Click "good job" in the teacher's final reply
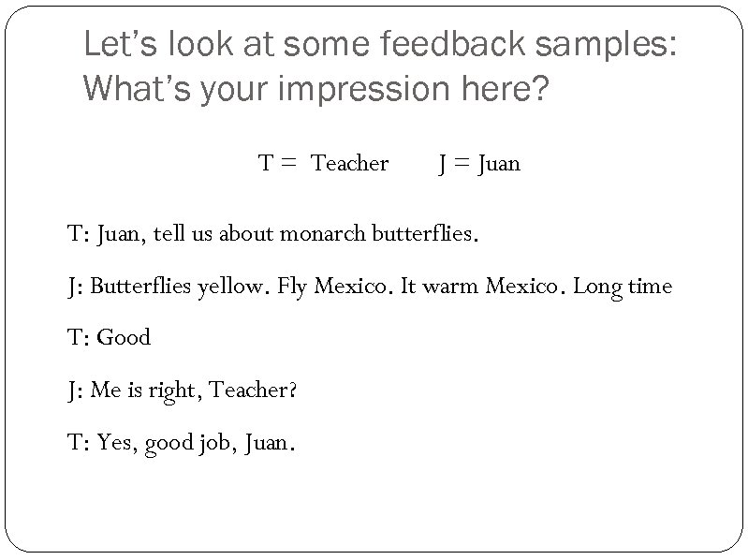748x560 pixels. tap(190, 441)
